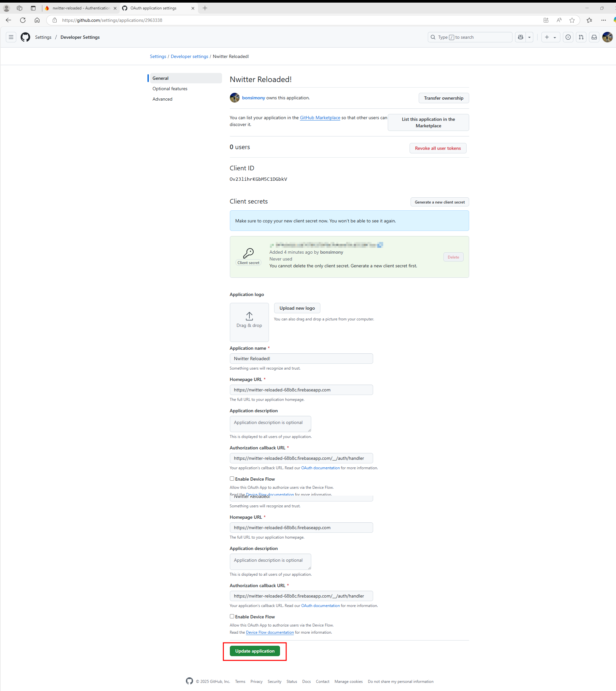The width and height of the screenshot is (616, 691).
Task: Open the Create new plus dropdown
Action: point(551,37)
